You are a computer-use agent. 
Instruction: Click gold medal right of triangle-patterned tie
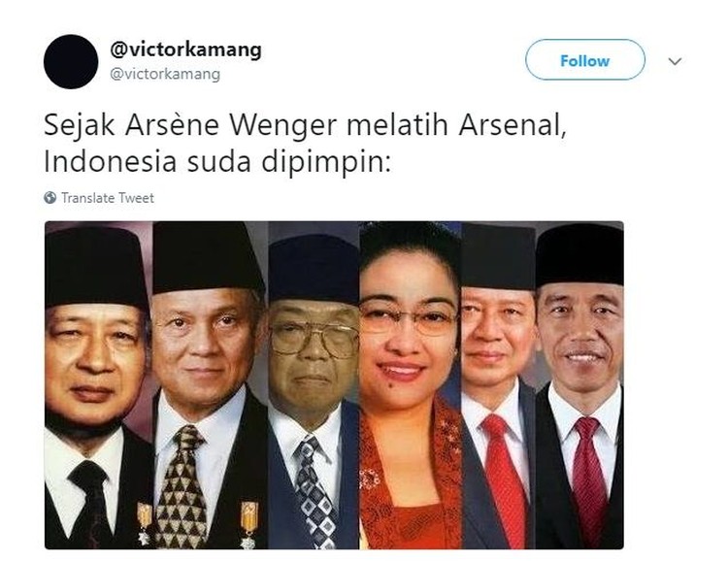coord(248,524)
